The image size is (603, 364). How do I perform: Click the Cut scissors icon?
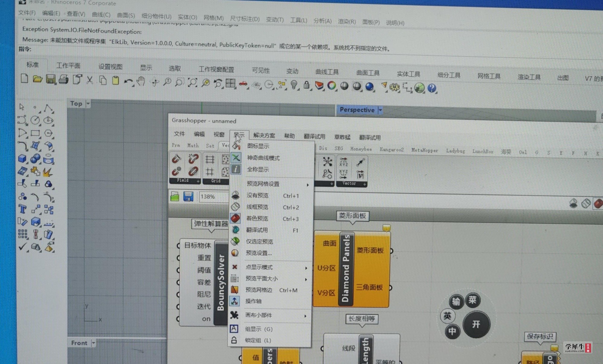pyautogui.click(x=90, y=80)
